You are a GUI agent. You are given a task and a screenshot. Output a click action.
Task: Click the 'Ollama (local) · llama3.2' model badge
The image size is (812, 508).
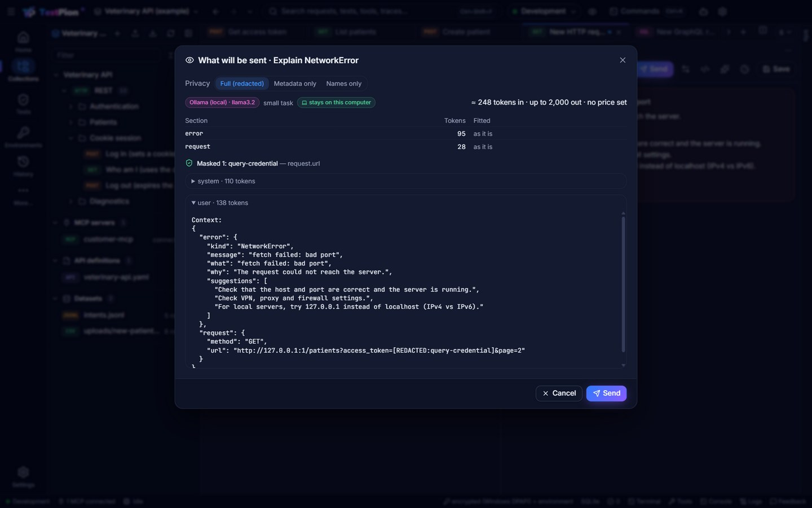[222, 102]
